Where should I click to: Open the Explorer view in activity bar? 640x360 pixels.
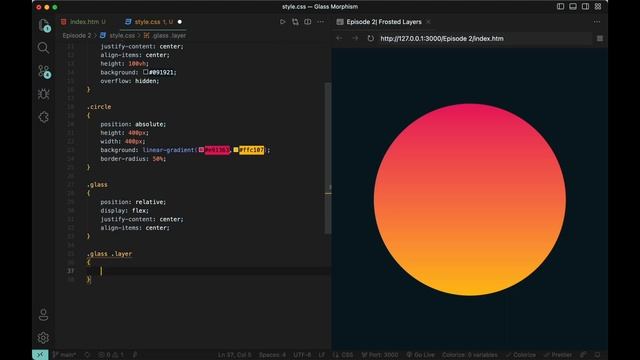click(x=44, y=25)
